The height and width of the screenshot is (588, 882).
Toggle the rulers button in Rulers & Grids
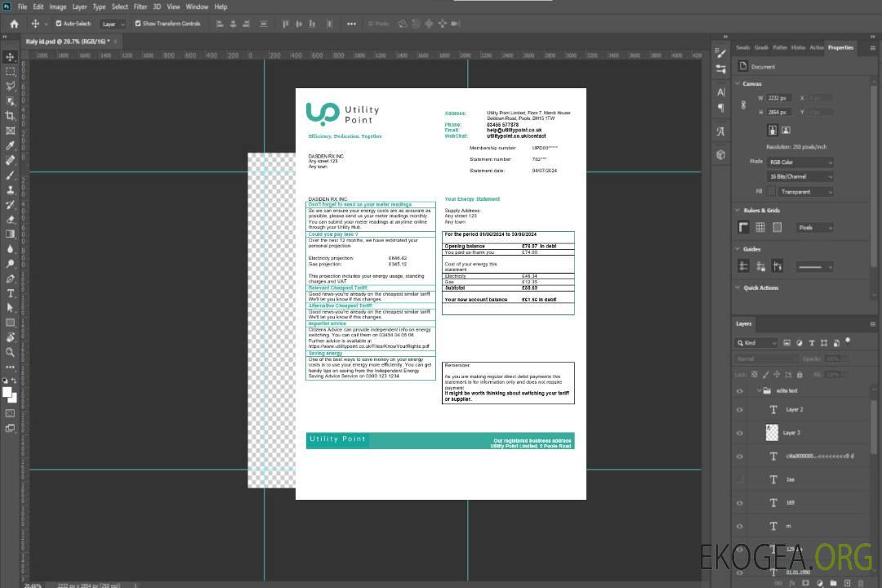[x=744, y=227]
